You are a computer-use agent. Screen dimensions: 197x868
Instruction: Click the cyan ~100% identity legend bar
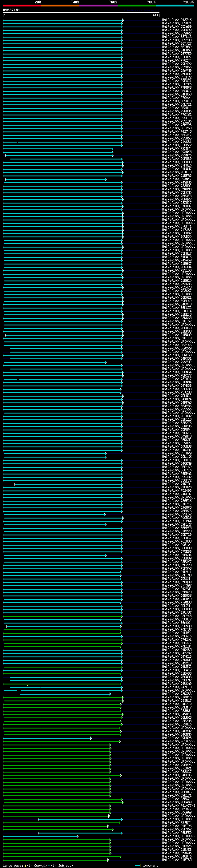pos(175,6)
